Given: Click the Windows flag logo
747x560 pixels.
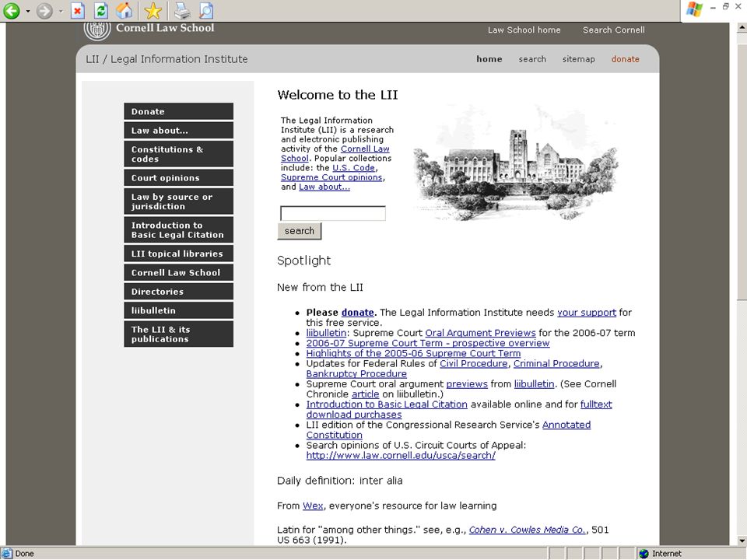Looking at the screenshot, I should (x=695, y=9).
